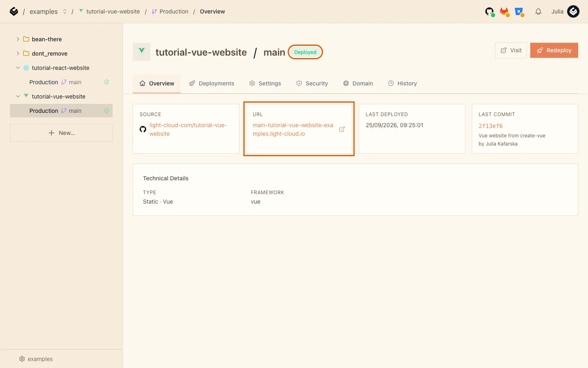The width and height of the screenshot is (588, 368).
Task: Click the framework value 'vue'
Action: 256,202
